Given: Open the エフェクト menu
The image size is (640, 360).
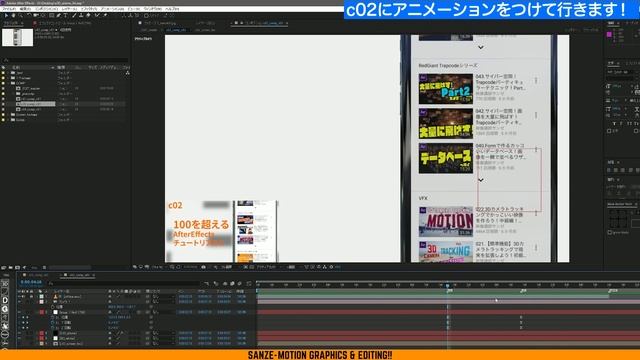Looking at the screenshot, I should click(x=89, y=9).
